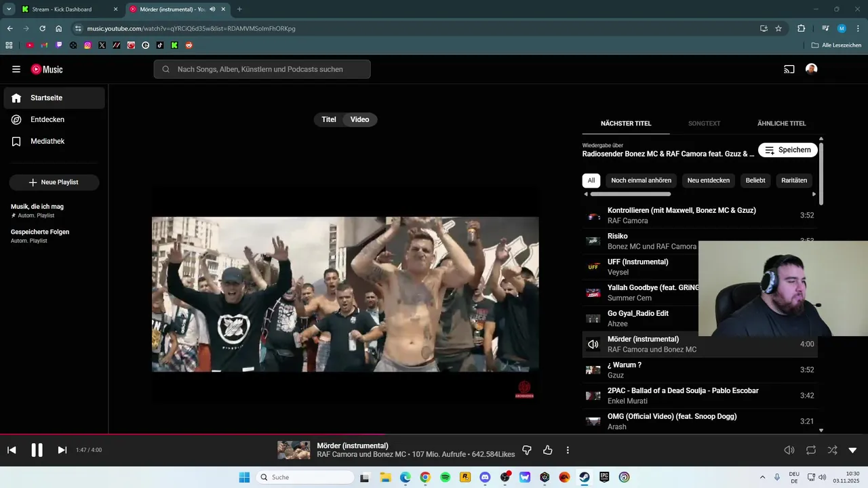Play '¿ Warum ?' by Gzuz
Image resolution: width=868 pixels, height=488 pixels.
coord(700,370)
